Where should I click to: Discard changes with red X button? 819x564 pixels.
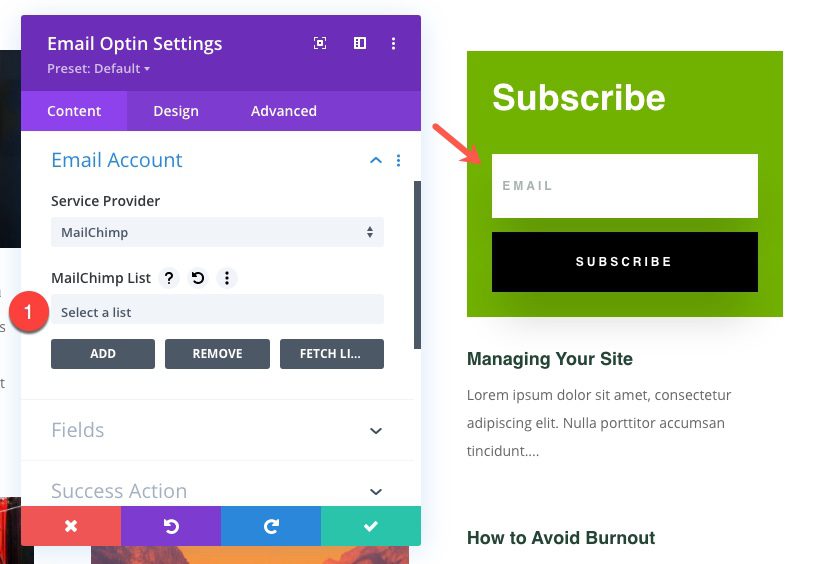(x=71, y=526)
